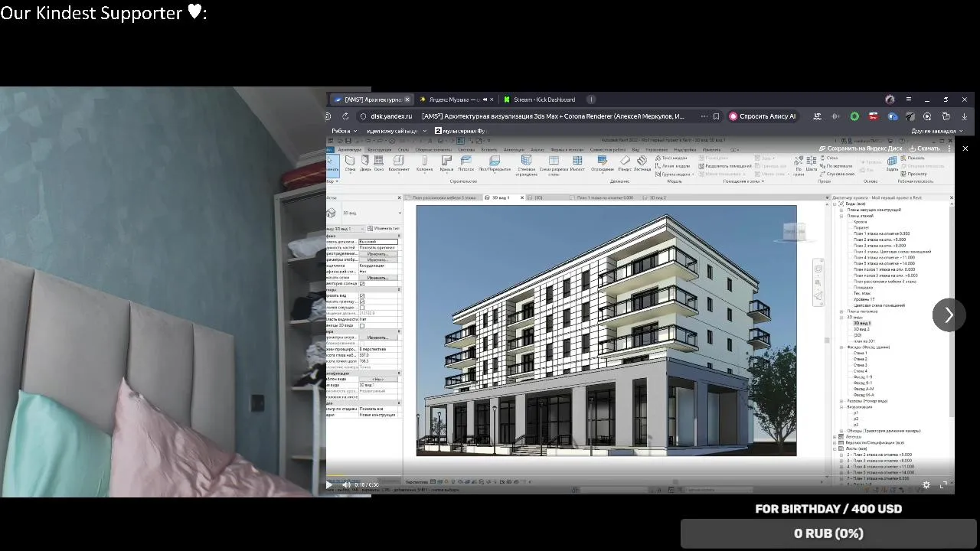Image resolution: width=980 pixels, height=551 pixels.
Task: Select the Пандус ramp tool
Action: (625, 163)
